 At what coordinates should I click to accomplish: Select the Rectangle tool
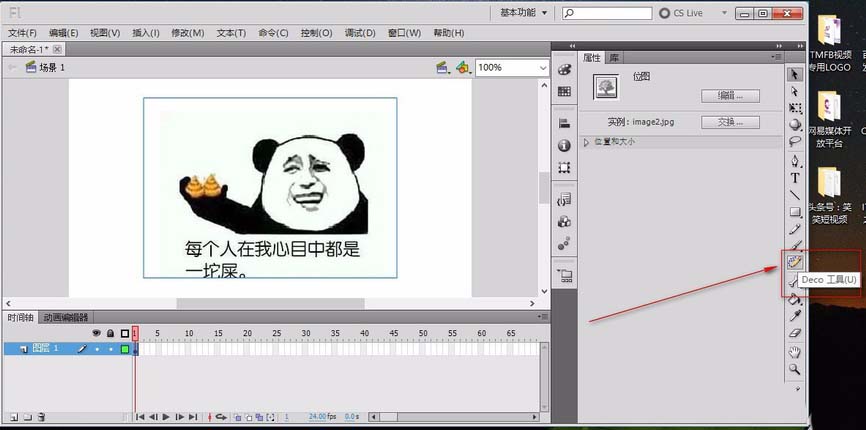click(794, 211)
